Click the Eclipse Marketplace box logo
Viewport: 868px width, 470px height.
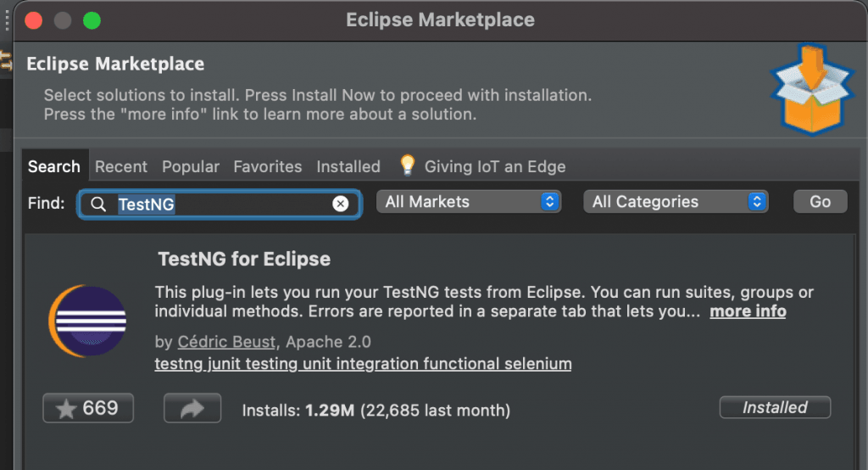coord(813,87)
